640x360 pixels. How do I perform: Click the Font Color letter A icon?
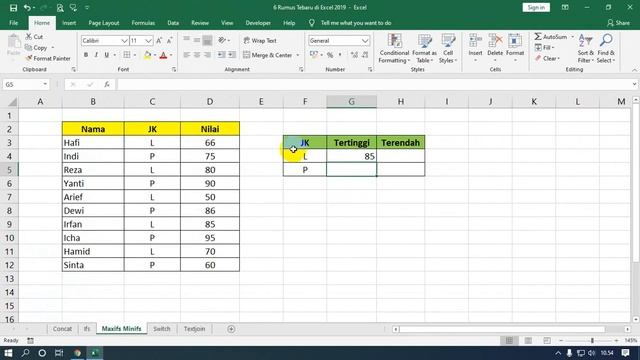(163, 55)
